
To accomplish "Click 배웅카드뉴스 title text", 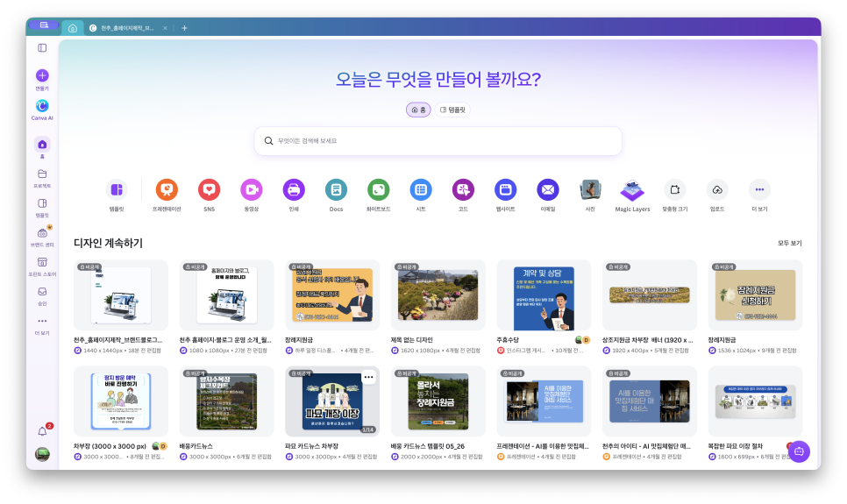I will tap(196, 446).
